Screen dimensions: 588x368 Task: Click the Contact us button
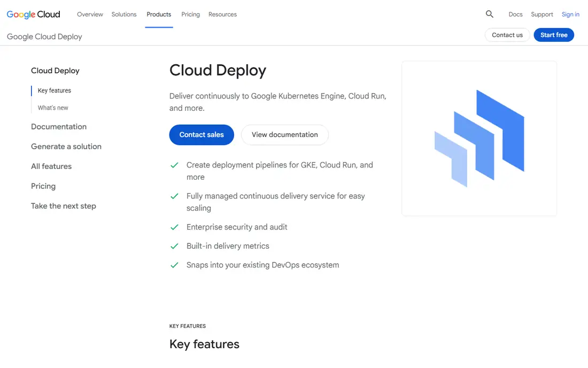pos(507,35)
